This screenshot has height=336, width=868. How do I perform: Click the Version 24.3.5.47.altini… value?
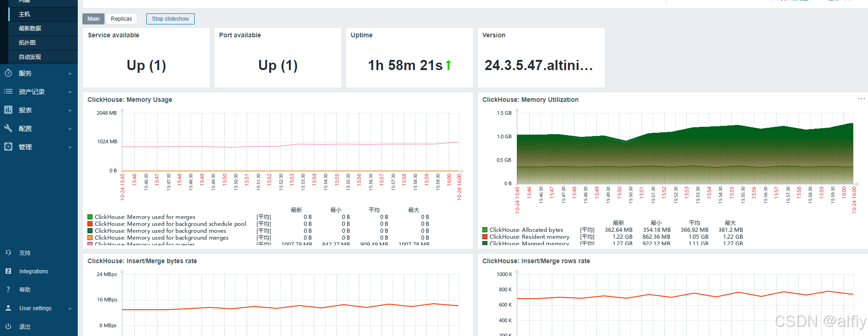pos(538,65)
